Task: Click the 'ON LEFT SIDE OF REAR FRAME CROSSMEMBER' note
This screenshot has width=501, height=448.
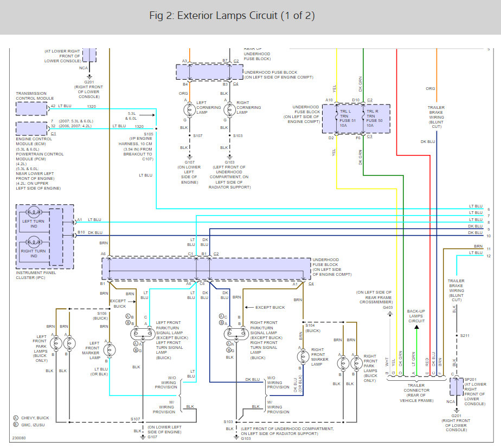Action: click(x=374, y=297)
